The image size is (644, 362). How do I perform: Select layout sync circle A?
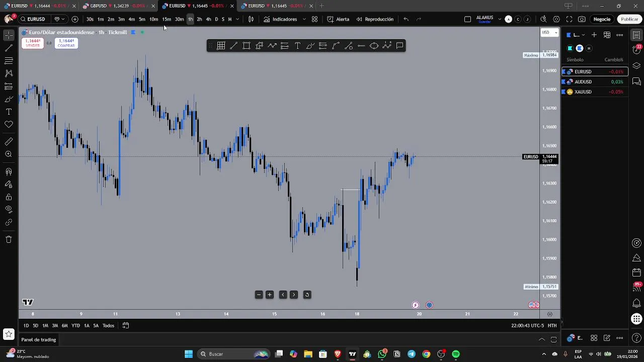tap(508, 19)
